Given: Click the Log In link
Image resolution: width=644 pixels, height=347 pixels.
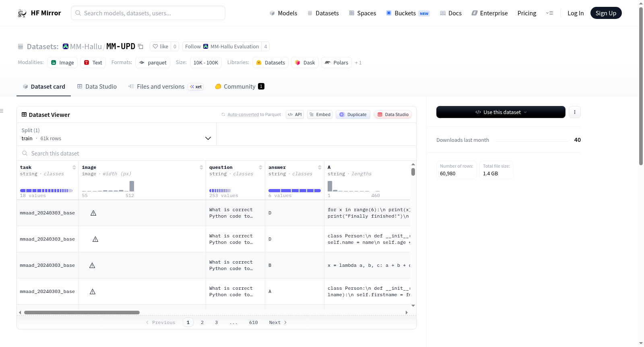Looking at the screenshot, I should (576, 13).
